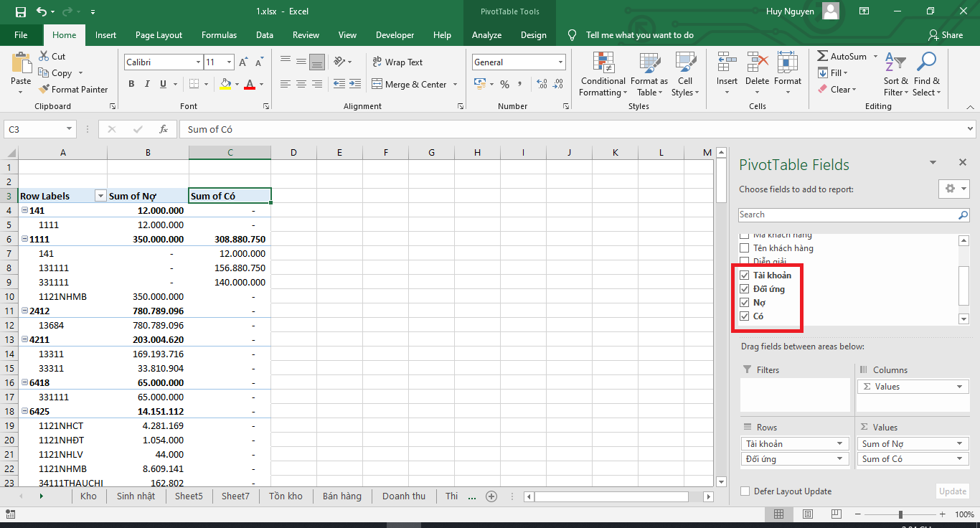Screen dimensions: 980x528
Task: Open Sort & Filter tool
Action: click(895, 75)
